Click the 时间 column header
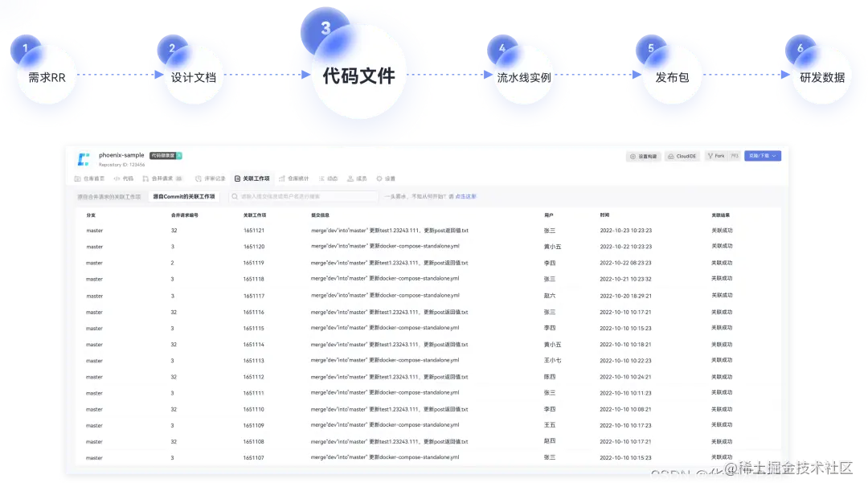Image resolution: width=868 pixels, height=491 pixels. coord(604,215)
